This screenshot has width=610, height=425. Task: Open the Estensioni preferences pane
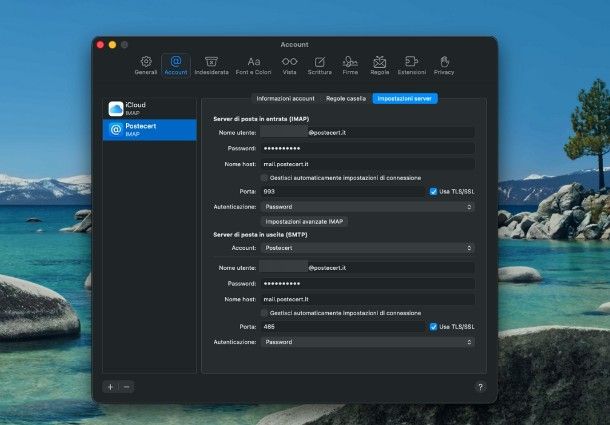pos(411,65)
